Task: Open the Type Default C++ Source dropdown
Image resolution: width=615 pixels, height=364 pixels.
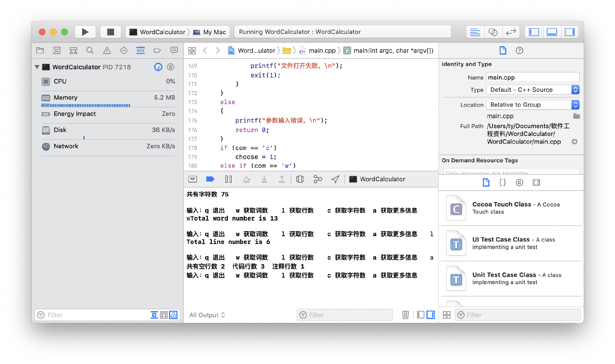Action: tap(533, 90)
